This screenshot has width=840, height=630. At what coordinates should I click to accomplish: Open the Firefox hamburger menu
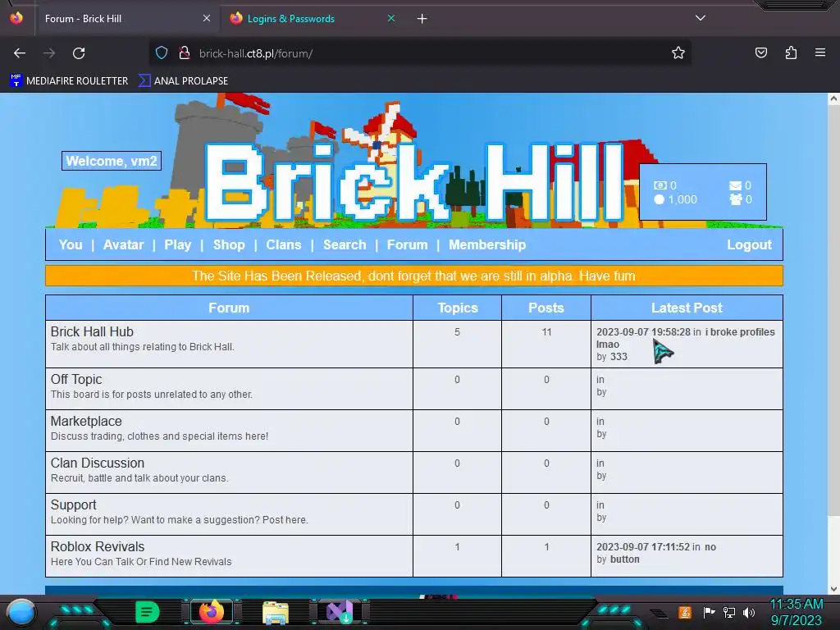[x=820, y=52]
